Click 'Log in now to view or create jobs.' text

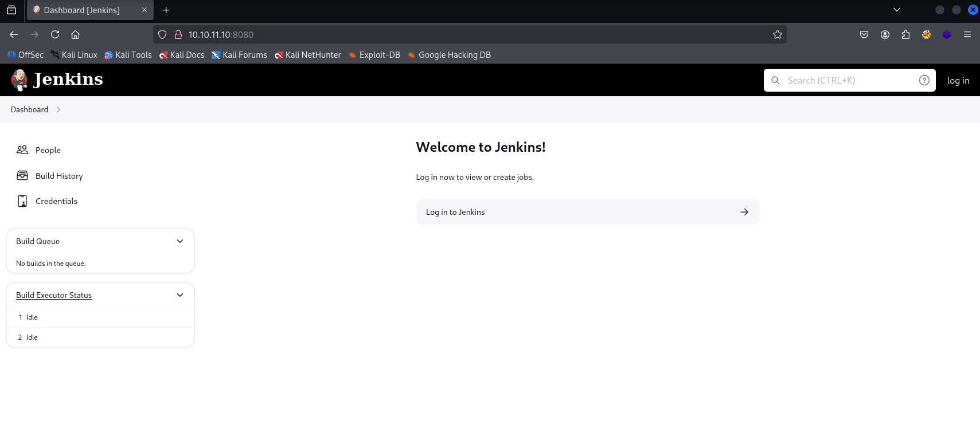point(475,177)
